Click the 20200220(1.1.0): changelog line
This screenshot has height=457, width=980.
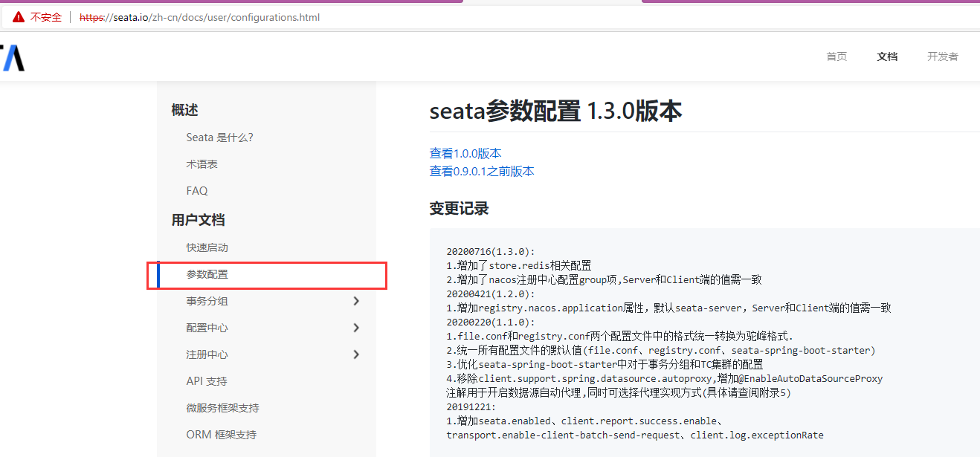tap(491, 323)
